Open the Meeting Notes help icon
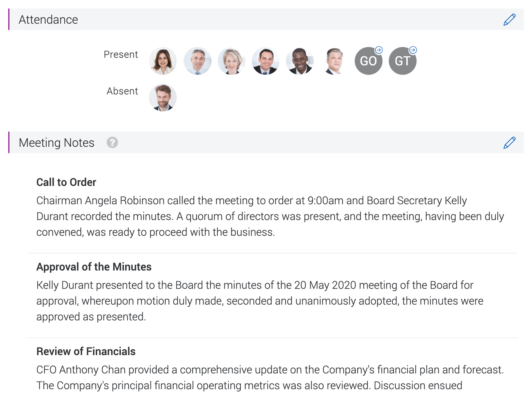The height and width of the screenshot is (404, 532). tap(112, 143)
